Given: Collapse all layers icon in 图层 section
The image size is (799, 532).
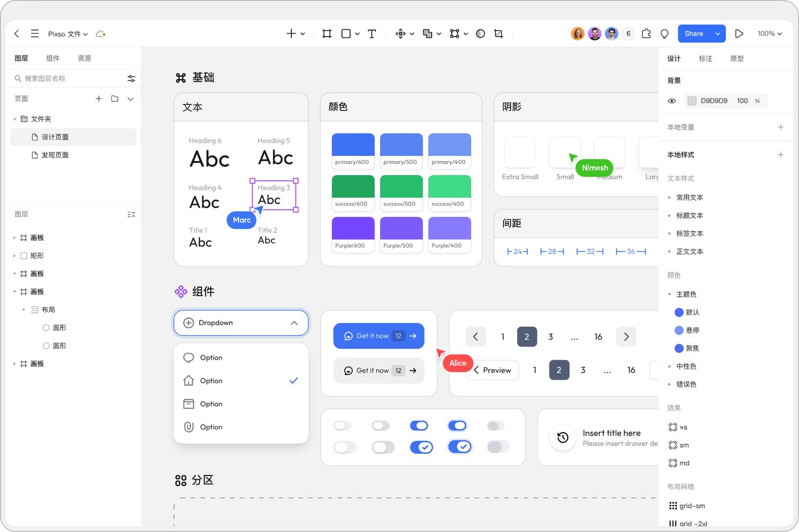Looking at the screenshot, I should [x=132, y=214].
